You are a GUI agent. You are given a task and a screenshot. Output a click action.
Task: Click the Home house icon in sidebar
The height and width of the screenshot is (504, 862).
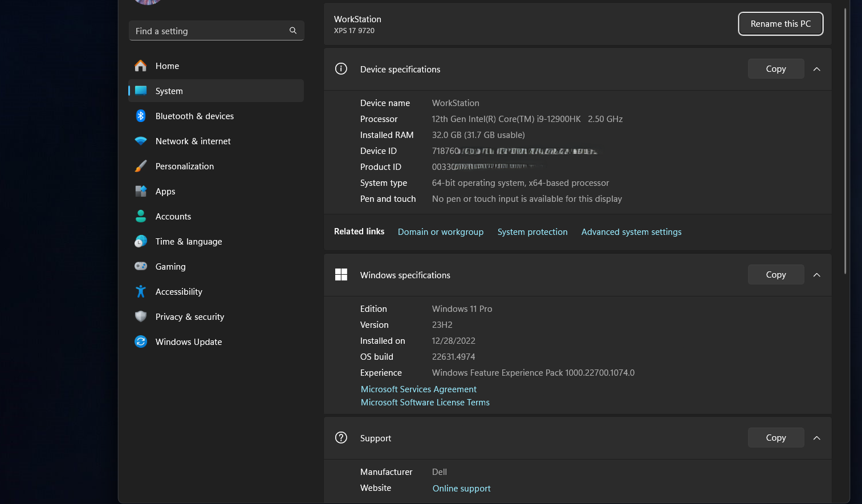coord(141,66)
